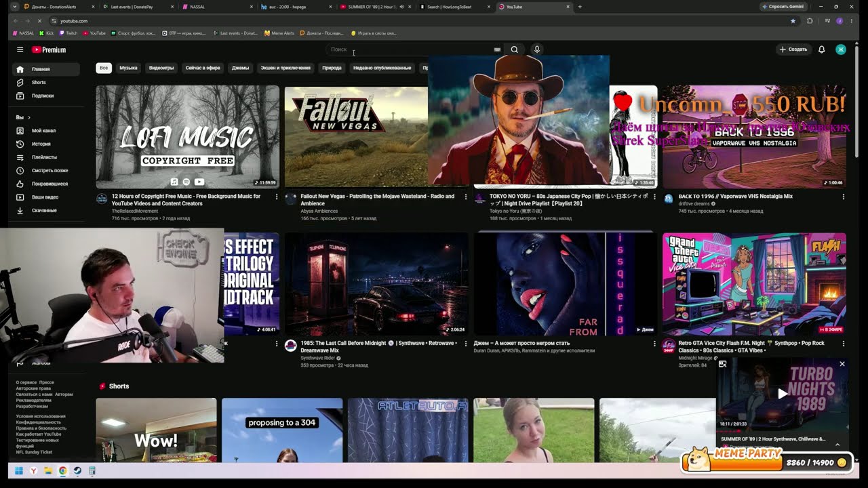
Task: Mute the SUMMER OF '89 tab audio
Action: tap(402, 7)
